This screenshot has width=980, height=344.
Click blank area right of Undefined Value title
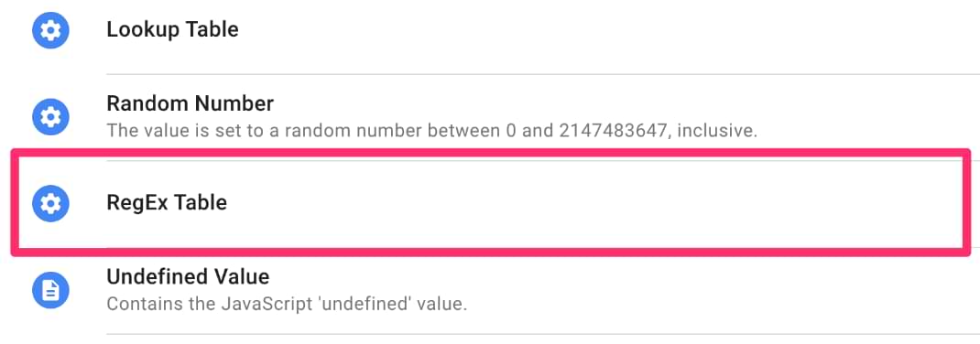click(x=619, y=276)
